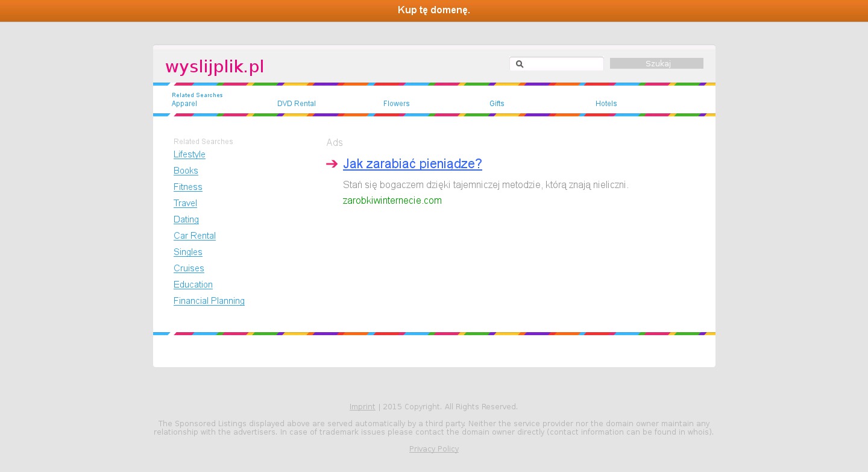
Task: Choose the Fitness sidebar link
Action: [188, 187]
